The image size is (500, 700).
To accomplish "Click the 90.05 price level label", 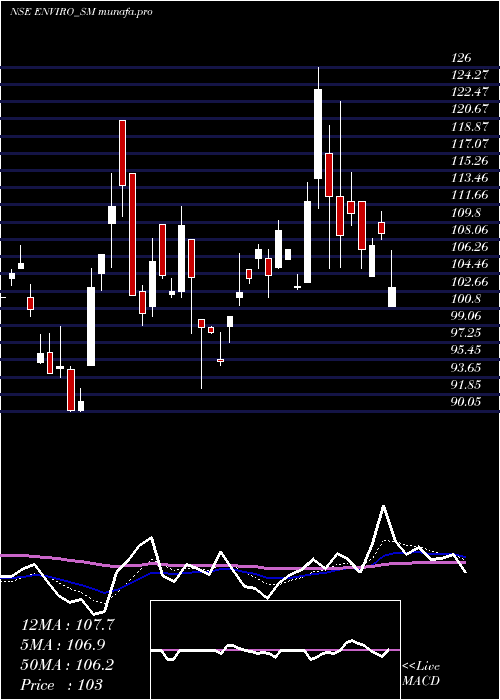I will [x=467, y=402].
